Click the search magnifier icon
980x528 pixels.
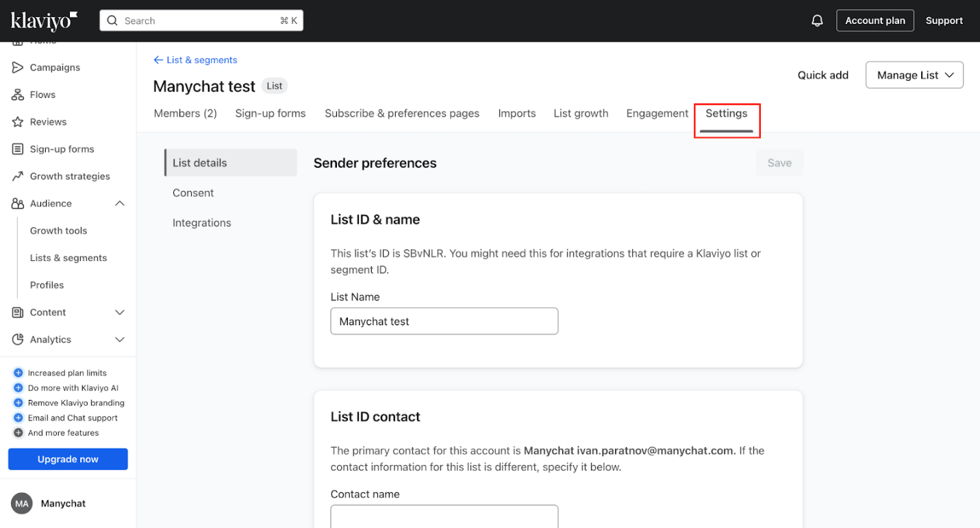click(x=112, y=21)
